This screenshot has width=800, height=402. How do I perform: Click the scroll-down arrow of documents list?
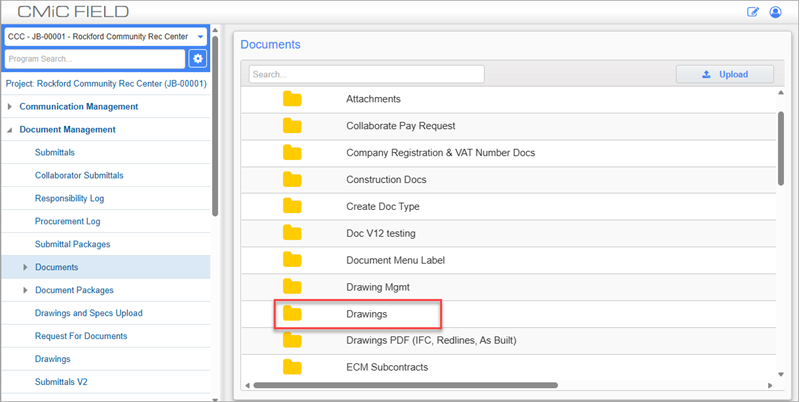[781, 375]
